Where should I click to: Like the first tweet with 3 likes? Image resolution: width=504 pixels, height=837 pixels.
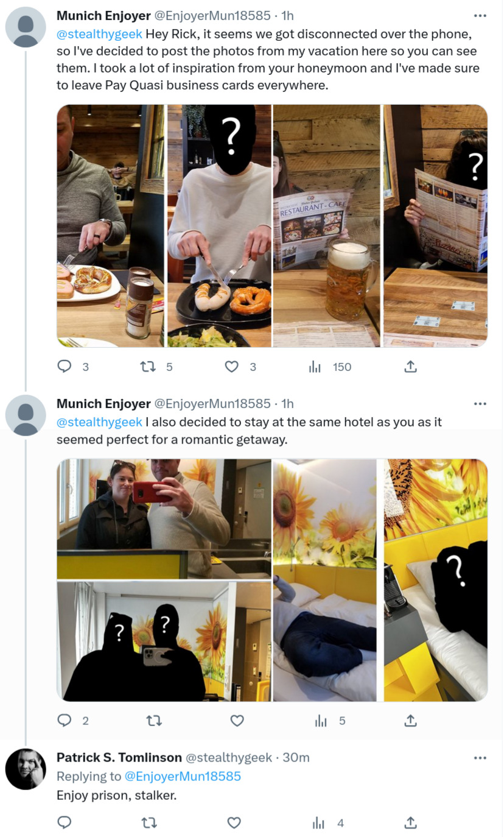click(232, 366)
